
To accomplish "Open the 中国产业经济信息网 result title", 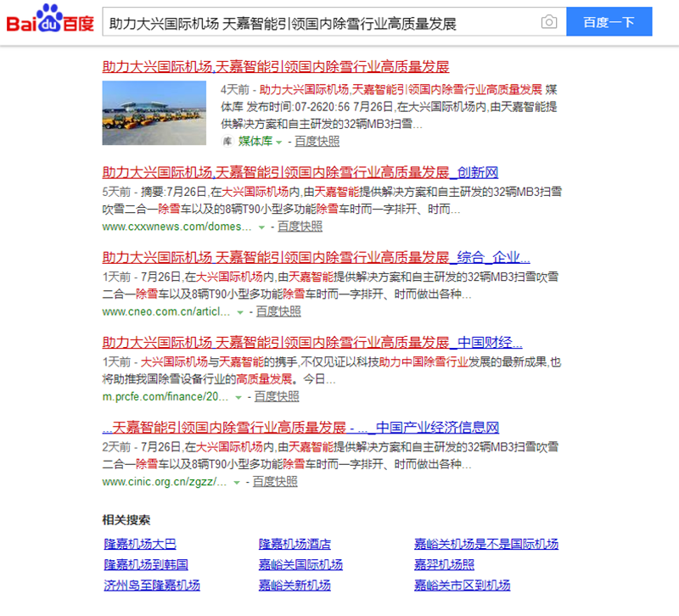I will pyautogui.click(x=300, y=427).
